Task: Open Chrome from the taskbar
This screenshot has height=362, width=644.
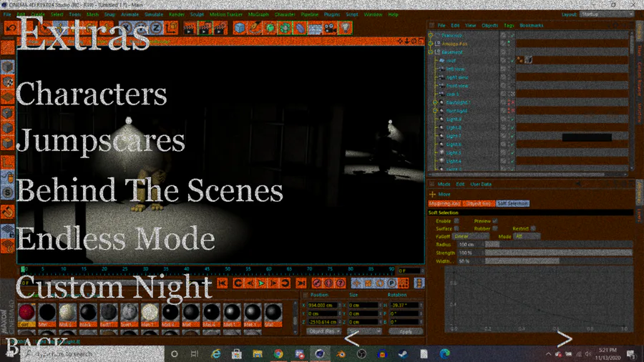Action: click(278, 354)
